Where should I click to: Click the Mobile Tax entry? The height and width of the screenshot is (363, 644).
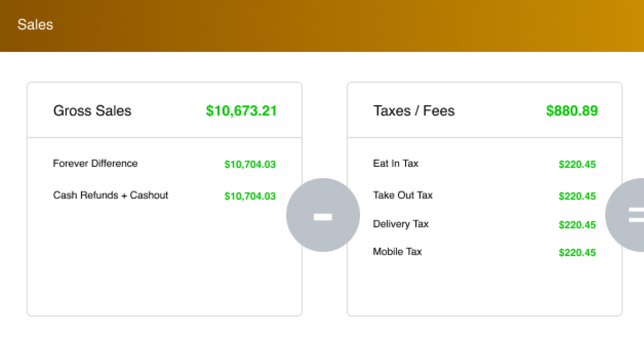[397, 252]
